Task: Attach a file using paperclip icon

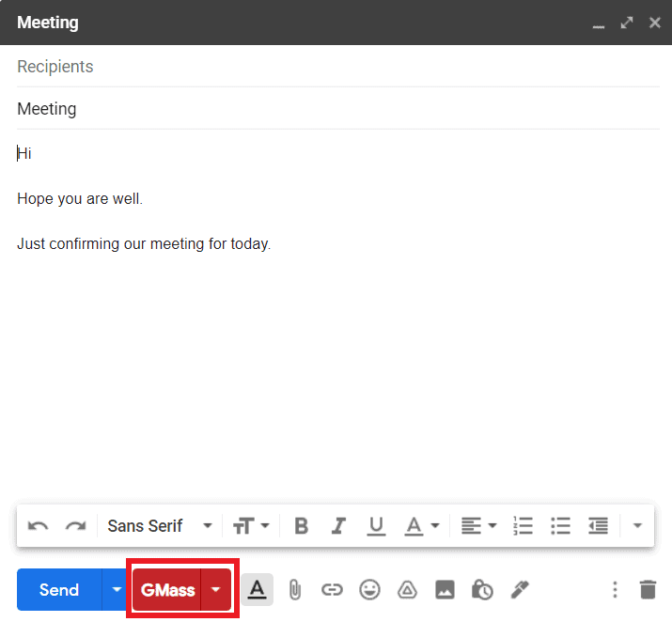Action: [x=294, y=590]
